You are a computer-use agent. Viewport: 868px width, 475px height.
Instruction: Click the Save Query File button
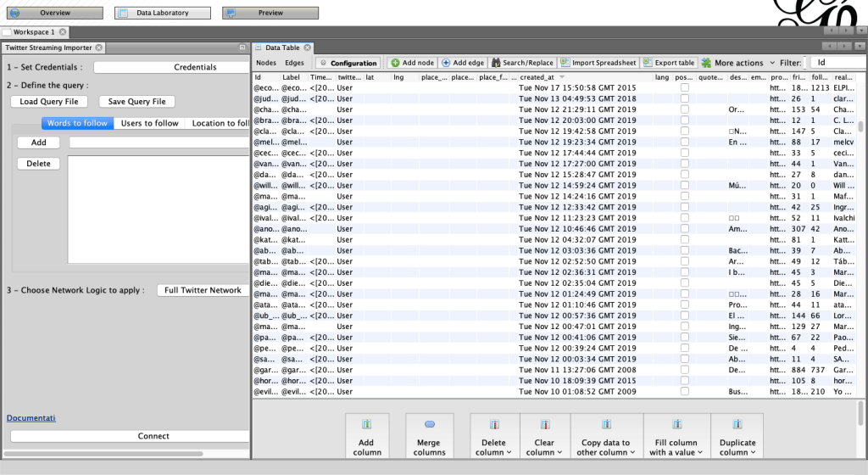[136, 101]
